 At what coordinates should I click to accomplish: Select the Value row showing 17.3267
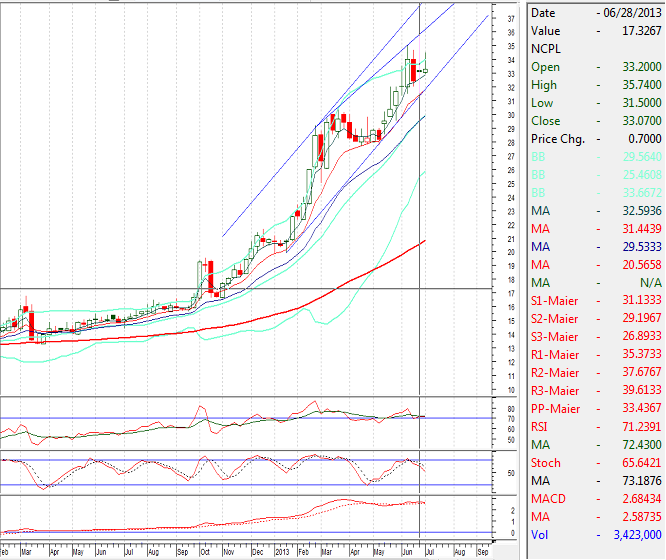tap(595, 31)
